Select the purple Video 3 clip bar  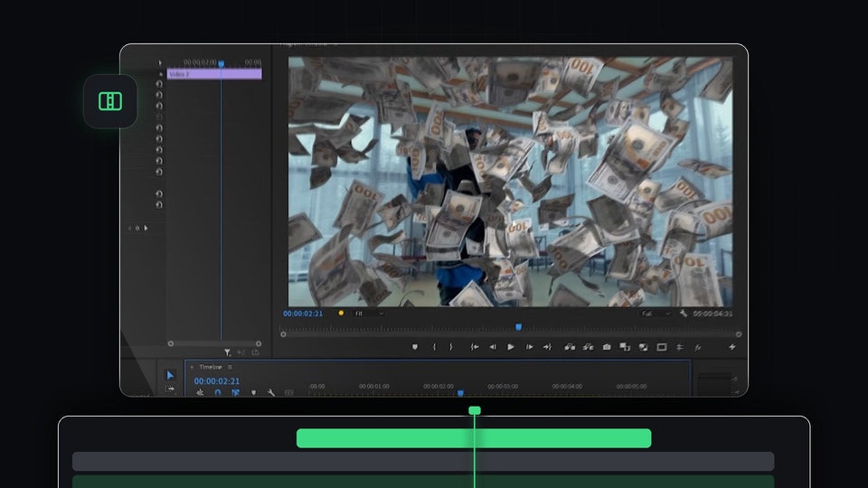tap(214, 74)
